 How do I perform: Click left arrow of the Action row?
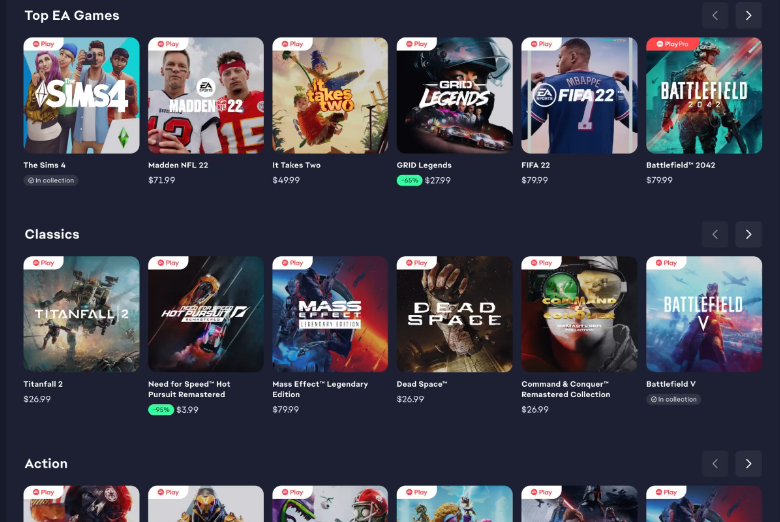tap(715, 464)
